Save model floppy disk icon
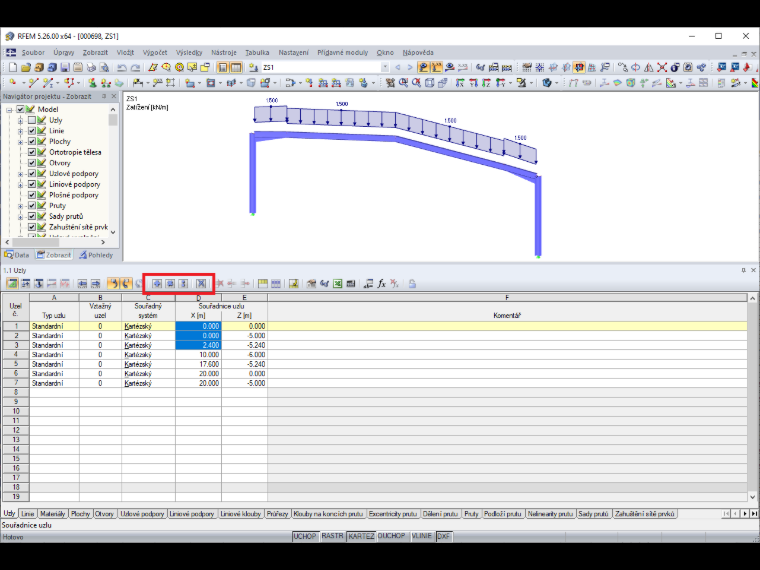This screenshot has width=760, height=570. point(65,67)
